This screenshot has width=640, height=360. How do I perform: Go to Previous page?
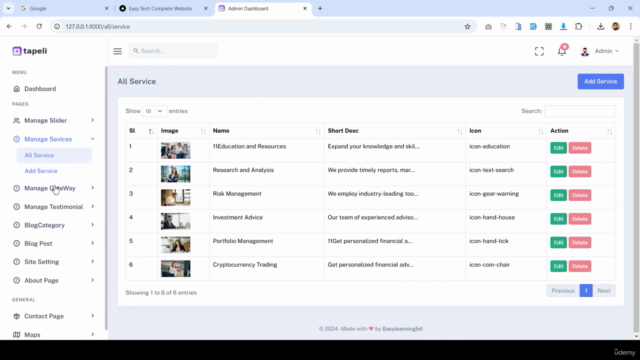[563, 291]
